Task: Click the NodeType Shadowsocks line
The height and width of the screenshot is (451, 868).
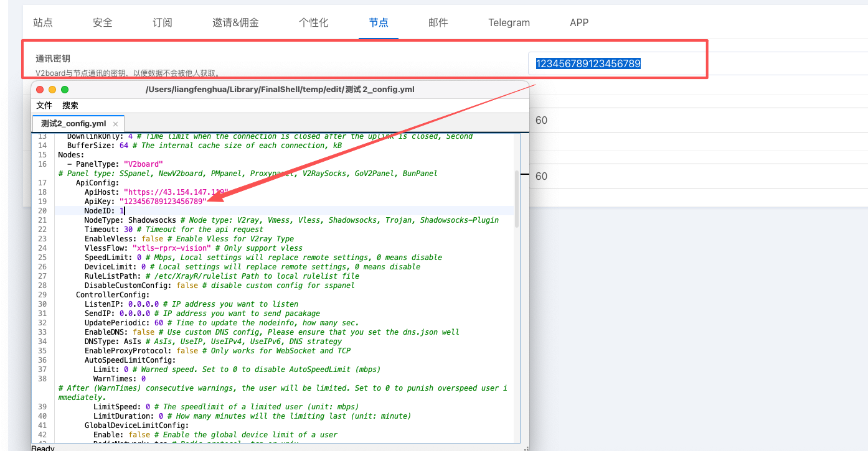Action: point(291,220)
